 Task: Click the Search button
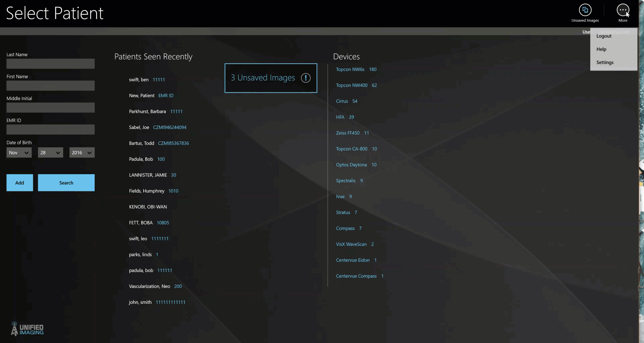click(66, 183)
